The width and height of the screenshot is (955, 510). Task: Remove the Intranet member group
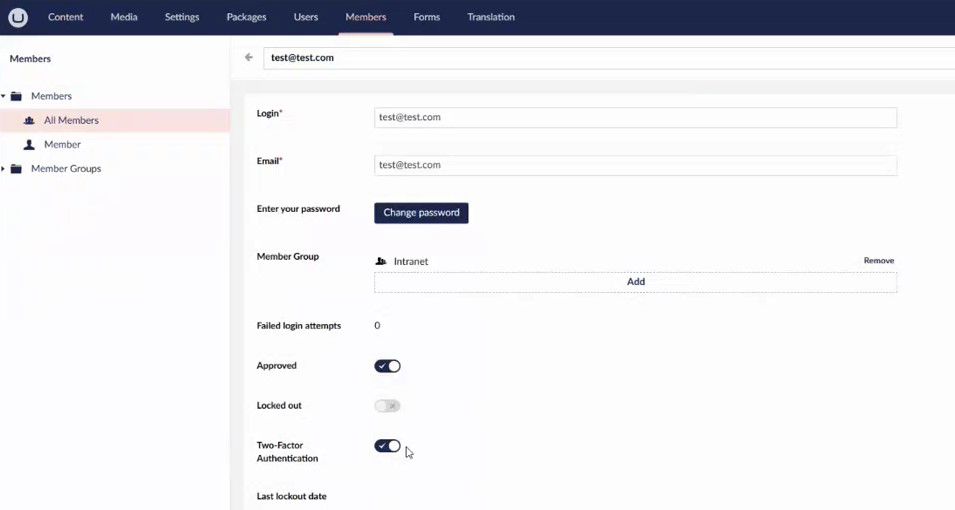(x=879, y=260)
